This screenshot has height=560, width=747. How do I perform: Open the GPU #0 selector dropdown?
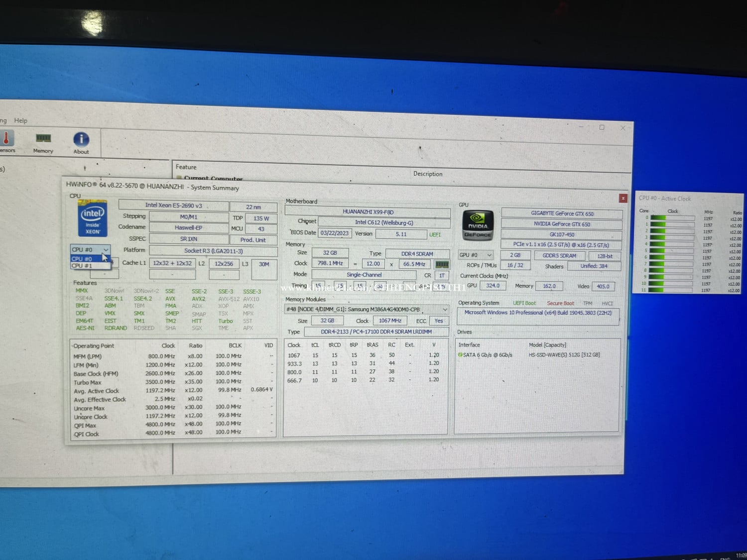click(489, 255)
